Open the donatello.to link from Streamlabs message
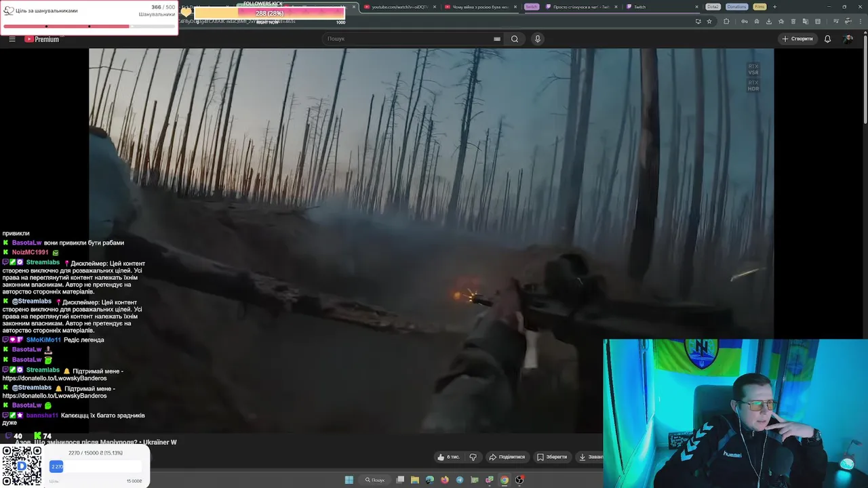The image size is (868, 488). (x=54, y=378)
